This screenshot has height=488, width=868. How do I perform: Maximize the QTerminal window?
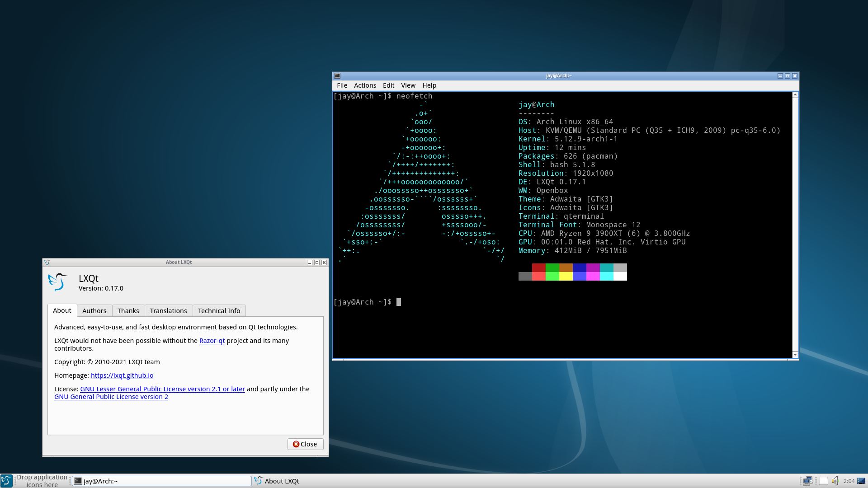tap(788, 76)
